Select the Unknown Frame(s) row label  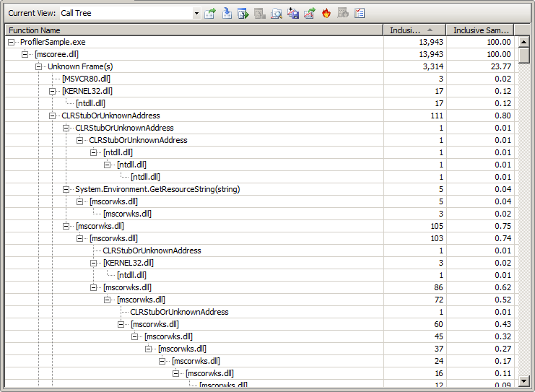[80, 66]
